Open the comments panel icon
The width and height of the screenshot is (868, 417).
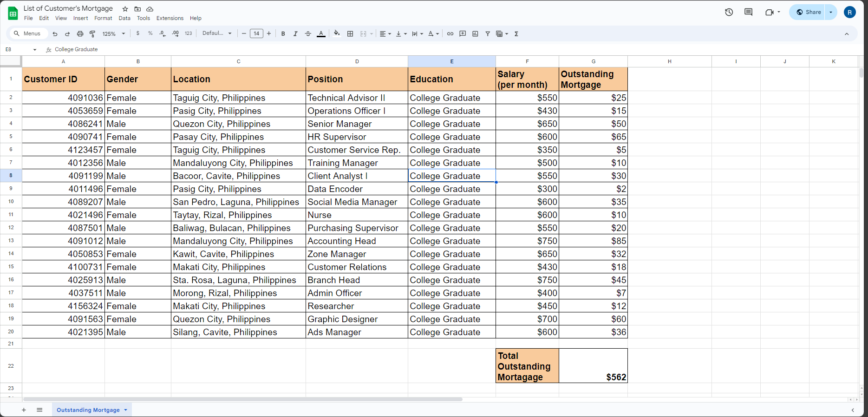point(748,12)
